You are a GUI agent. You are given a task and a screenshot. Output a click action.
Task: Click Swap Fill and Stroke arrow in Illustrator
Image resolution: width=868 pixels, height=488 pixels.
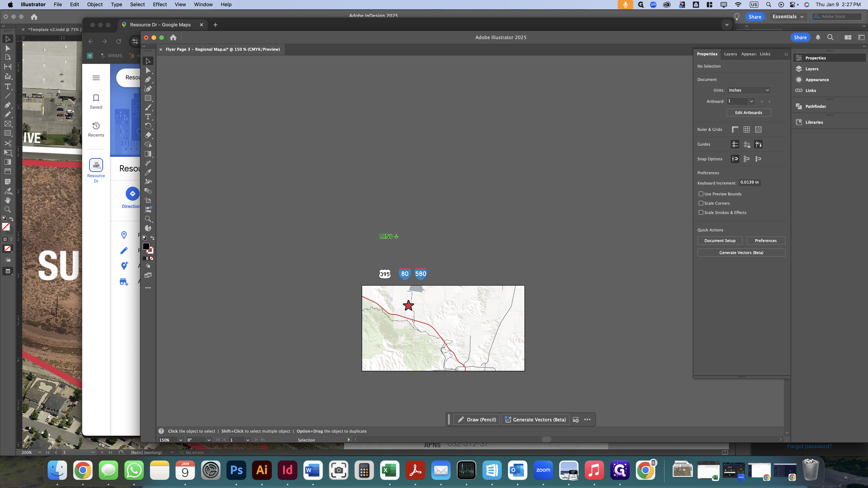click(152, 238)
